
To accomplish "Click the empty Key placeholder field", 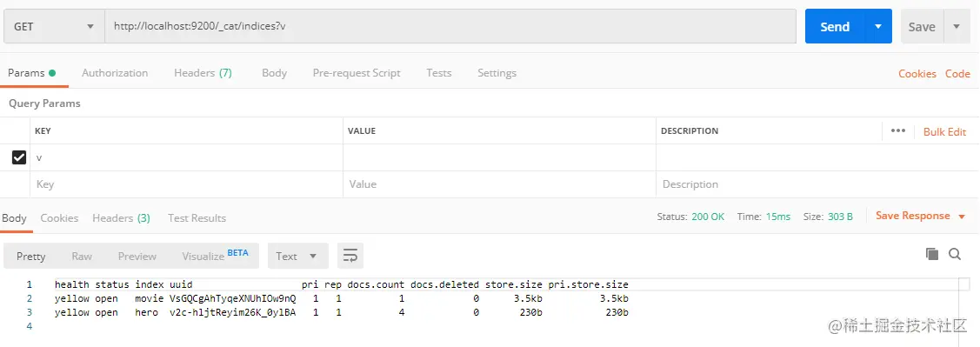I will pyautogui.click(x=186, y=184).
